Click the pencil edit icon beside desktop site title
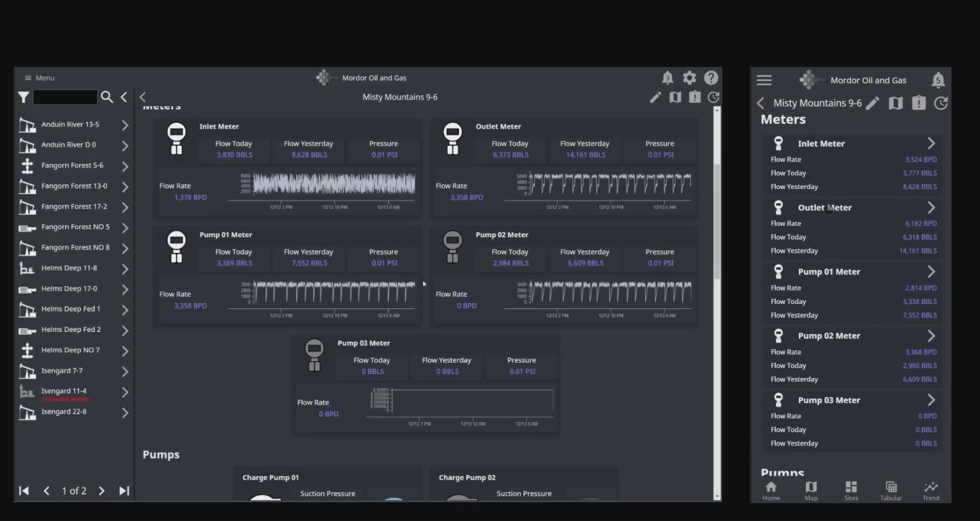Viewport: 980px width, 521px height. tap(655, 97)
